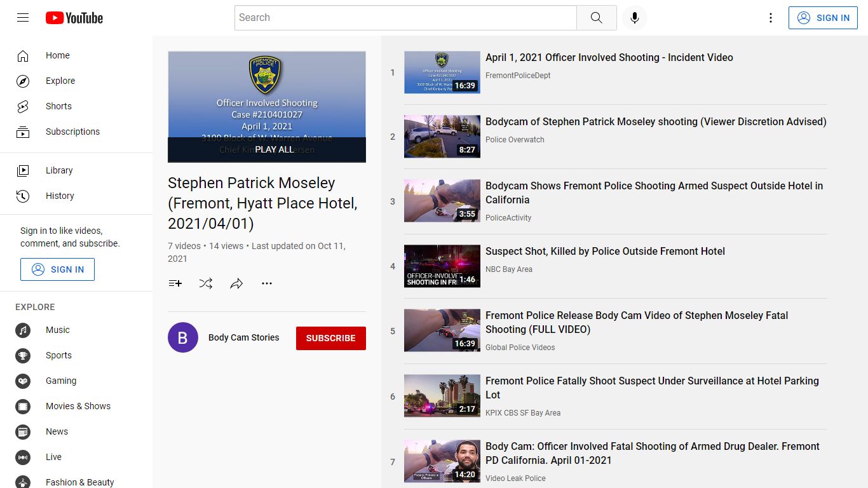This screenshot has height=488, width=868.
Task: Open thumbnail of Bodycam of Stephen Patrick Moseley
Action: pos(442,137)
